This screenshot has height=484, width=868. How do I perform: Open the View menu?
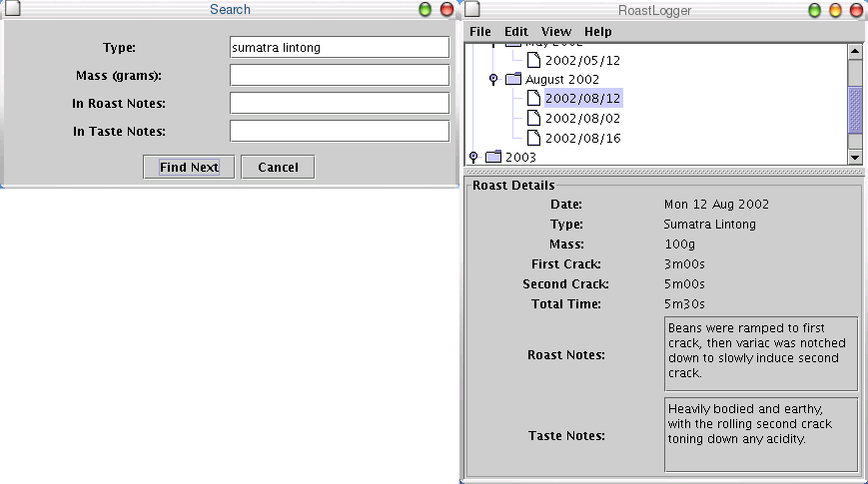[556, 32]
